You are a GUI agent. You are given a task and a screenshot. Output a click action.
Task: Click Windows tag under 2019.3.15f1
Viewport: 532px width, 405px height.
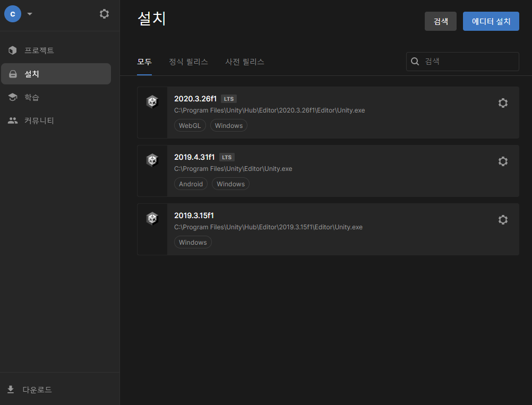[193, 242]
